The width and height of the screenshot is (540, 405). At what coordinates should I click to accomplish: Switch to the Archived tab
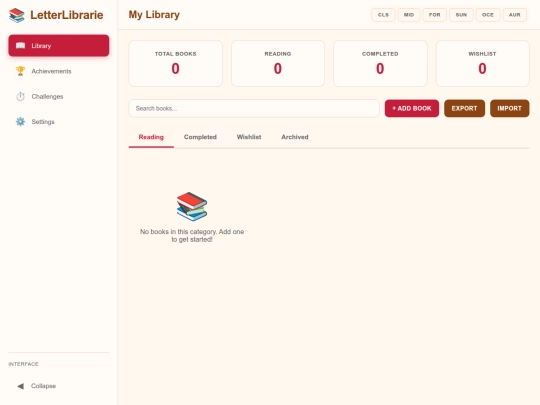tap(295, 137)
